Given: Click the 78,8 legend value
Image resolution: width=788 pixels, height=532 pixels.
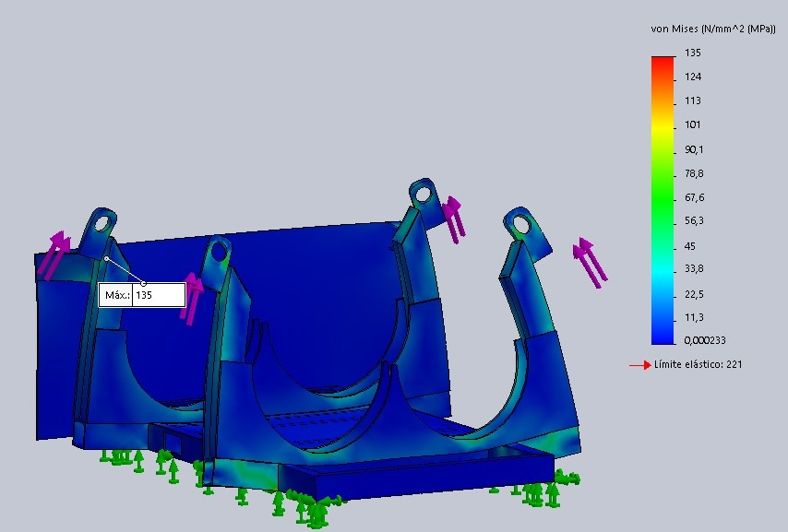Looking at the screenshot, I should click(694, 174).
